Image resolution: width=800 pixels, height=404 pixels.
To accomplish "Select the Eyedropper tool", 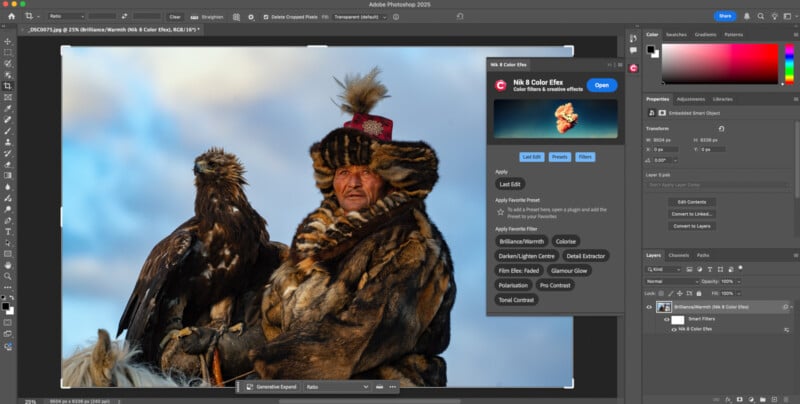I will 8,108.
